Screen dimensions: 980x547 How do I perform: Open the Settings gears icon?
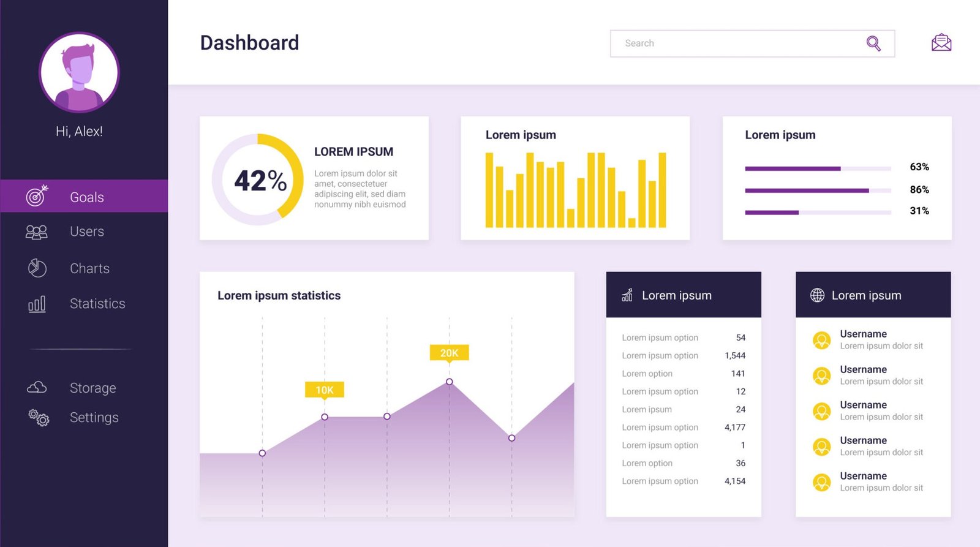coord(39,418)
